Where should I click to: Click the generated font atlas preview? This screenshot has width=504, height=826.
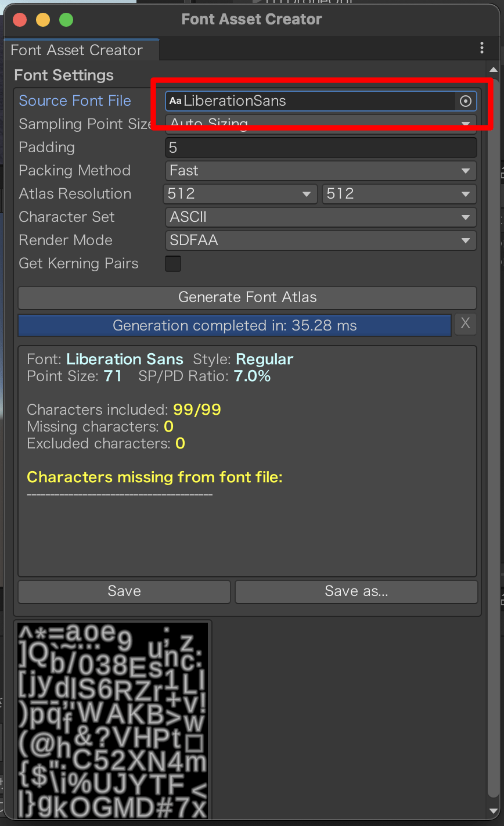point(113,720)
